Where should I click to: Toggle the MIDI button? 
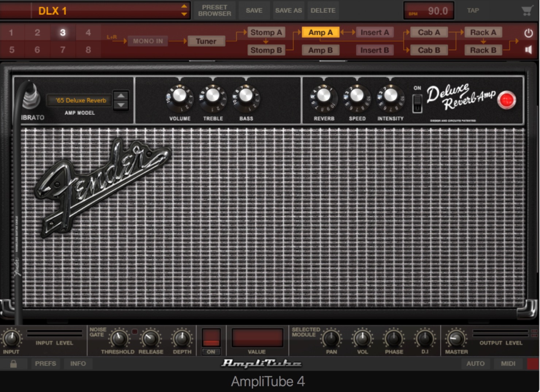coord(508,364)
